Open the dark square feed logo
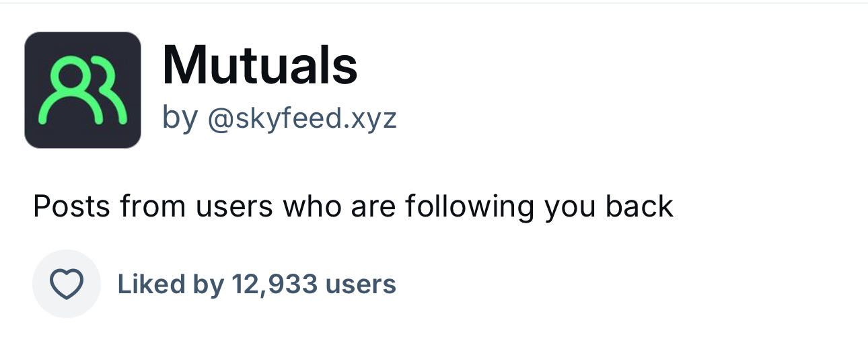The width and height of the screenshot is (868, 343). pos(83,90)
